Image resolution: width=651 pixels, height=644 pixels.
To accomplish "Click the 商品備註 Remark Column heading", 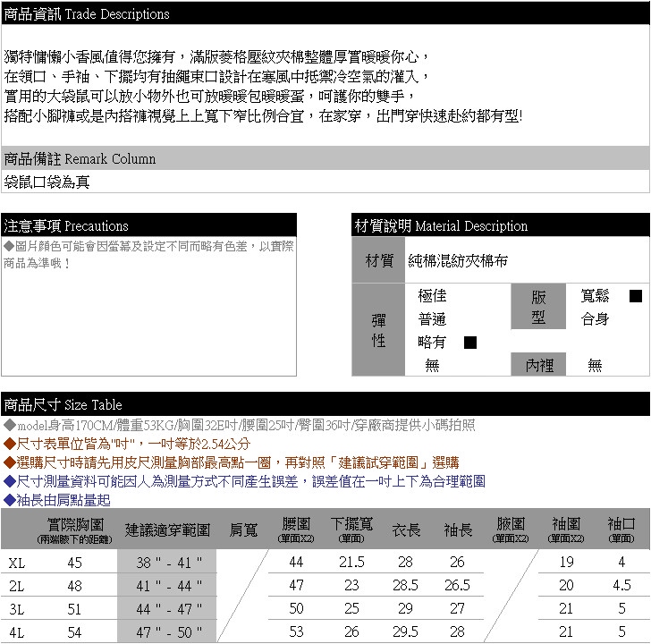I will [80, 159].
